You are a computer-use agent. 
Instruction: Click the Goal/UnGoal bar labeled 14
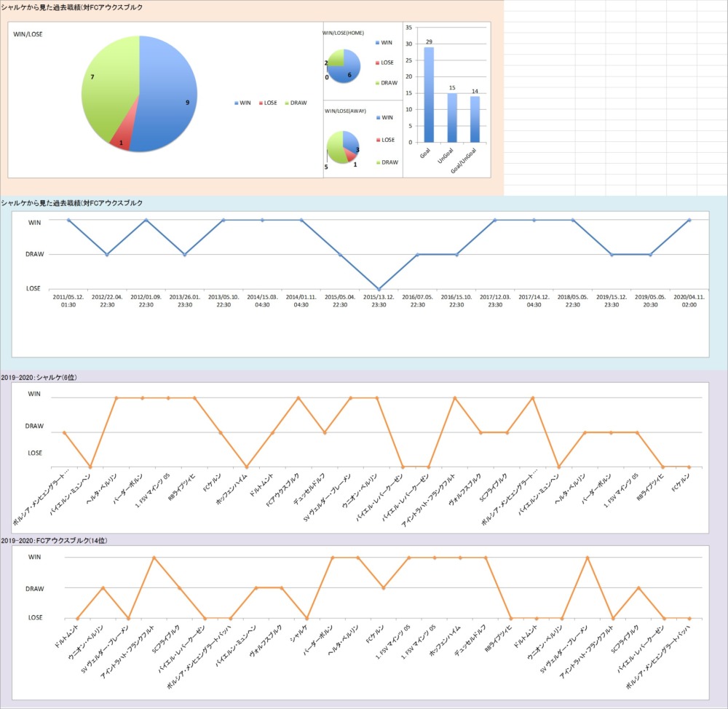475,119
